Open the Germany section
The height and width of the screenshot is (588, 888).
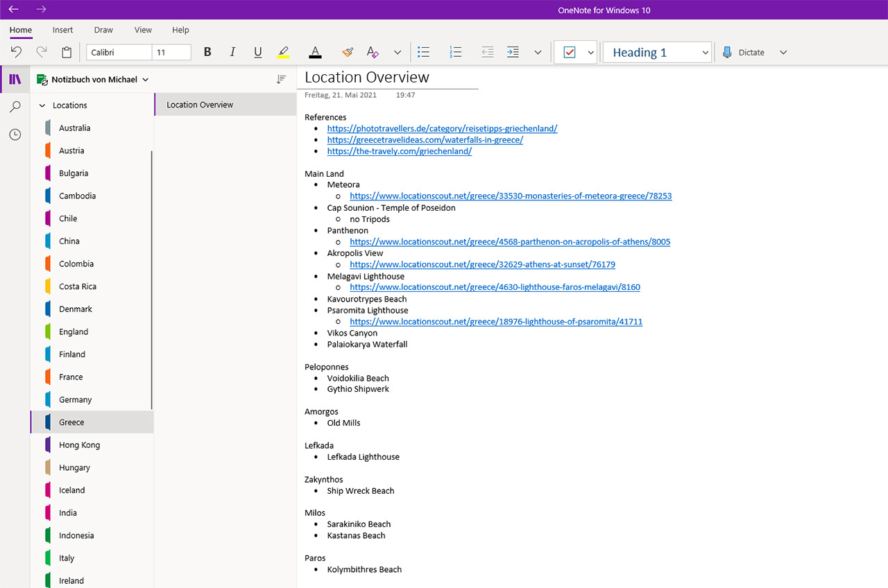point(92,399)
